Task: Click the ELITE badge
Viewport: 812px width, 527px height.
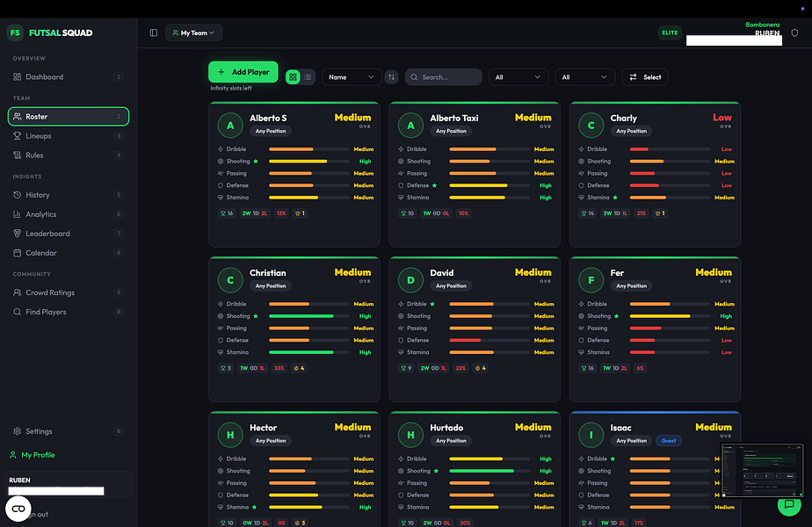Action: 670,32
